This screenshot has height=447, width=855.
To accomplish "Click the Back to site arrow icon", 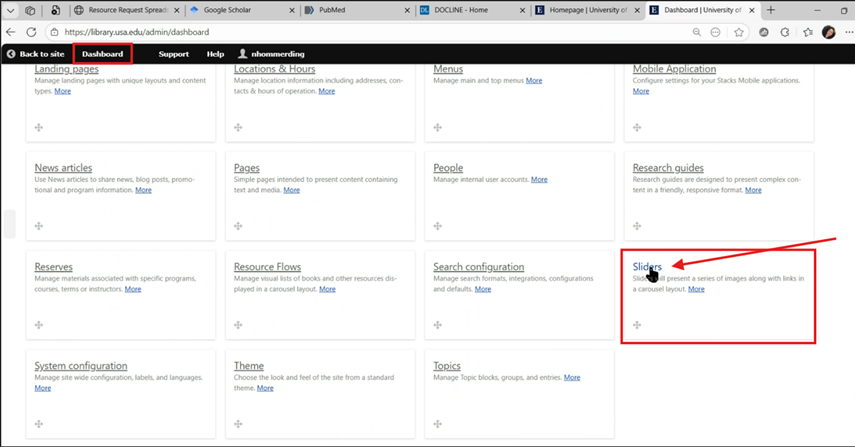I will [11, 54].
